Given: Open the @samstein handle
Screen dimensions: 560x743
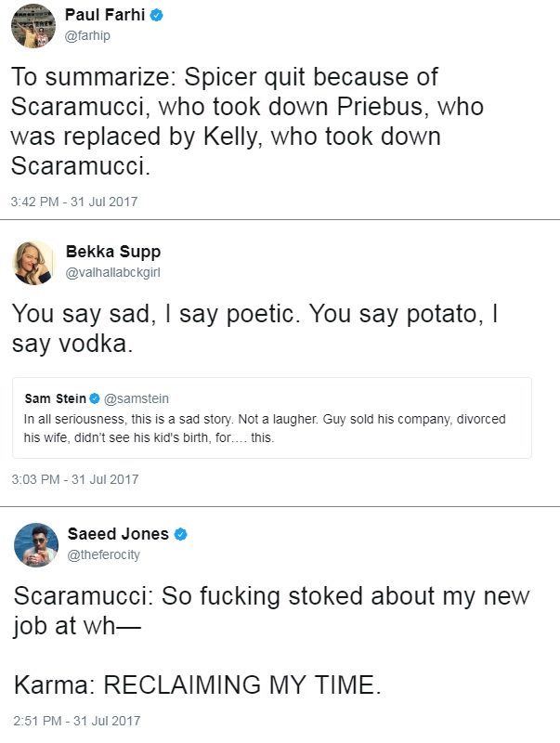Looking at the screenshot, I should 136,398.
